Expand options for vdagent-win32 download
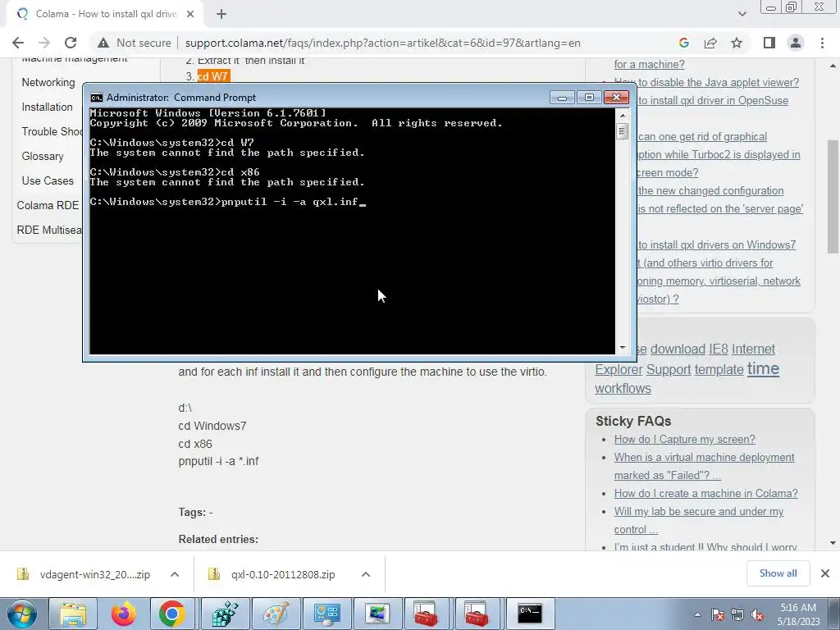 (175, 574)
